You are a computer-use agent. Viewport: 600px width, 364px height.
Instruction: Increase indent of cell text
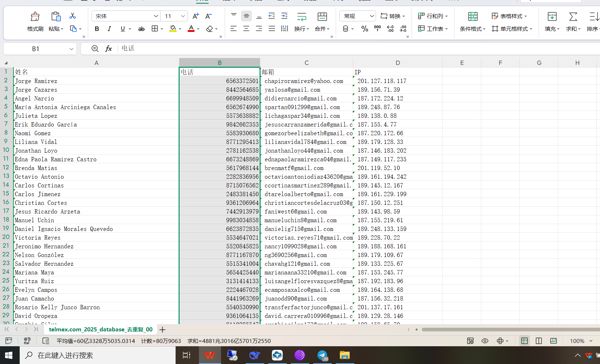coord(284,16)
